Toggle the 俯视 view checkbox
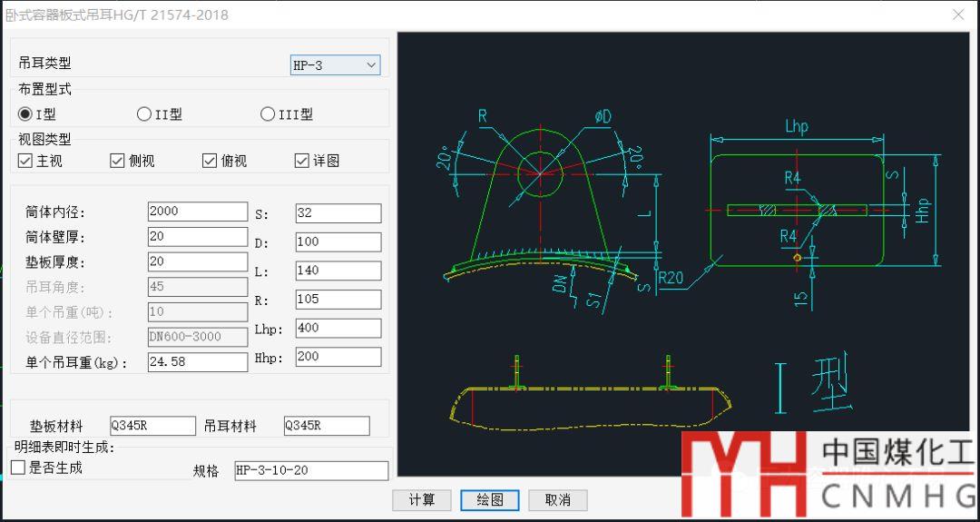 210,161
